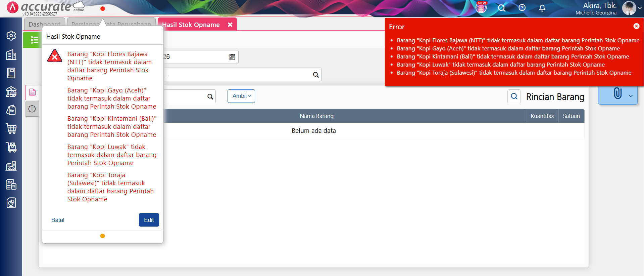Switch to the Dashboard tab
644x276 pixels.
[44, 24]
